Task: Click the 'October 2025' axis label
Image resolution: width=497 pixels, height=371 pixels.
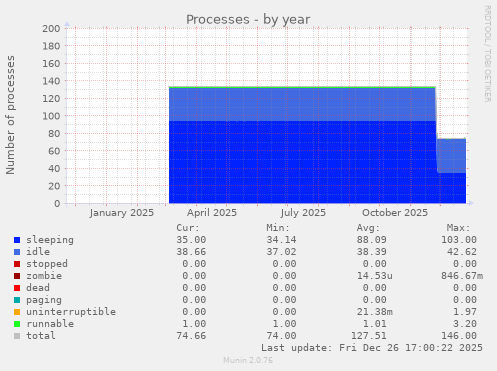Action: [x=395, y=213]
